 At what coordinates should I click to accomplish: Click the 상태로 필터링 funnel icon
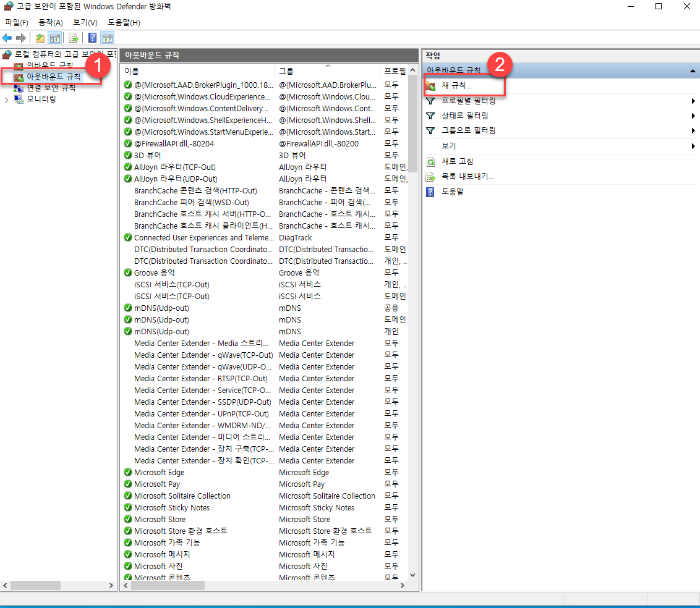(430, 116)
